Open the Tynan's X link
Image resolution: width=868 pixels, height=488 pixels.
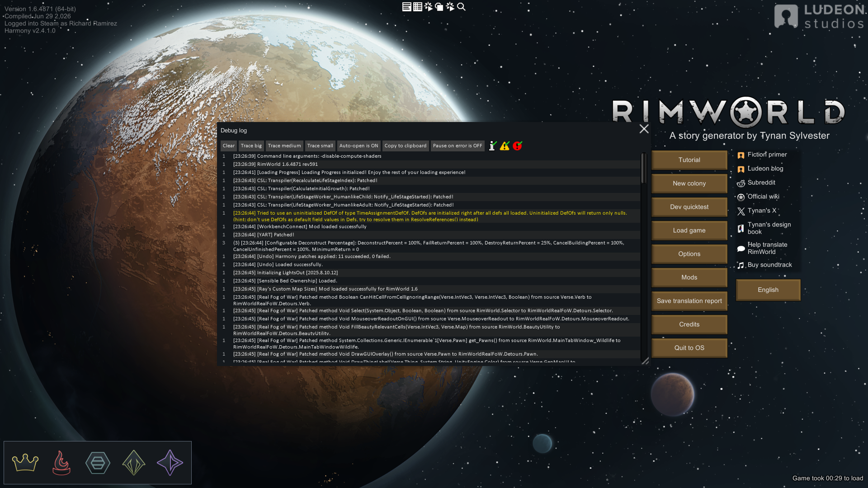[757, 211]
